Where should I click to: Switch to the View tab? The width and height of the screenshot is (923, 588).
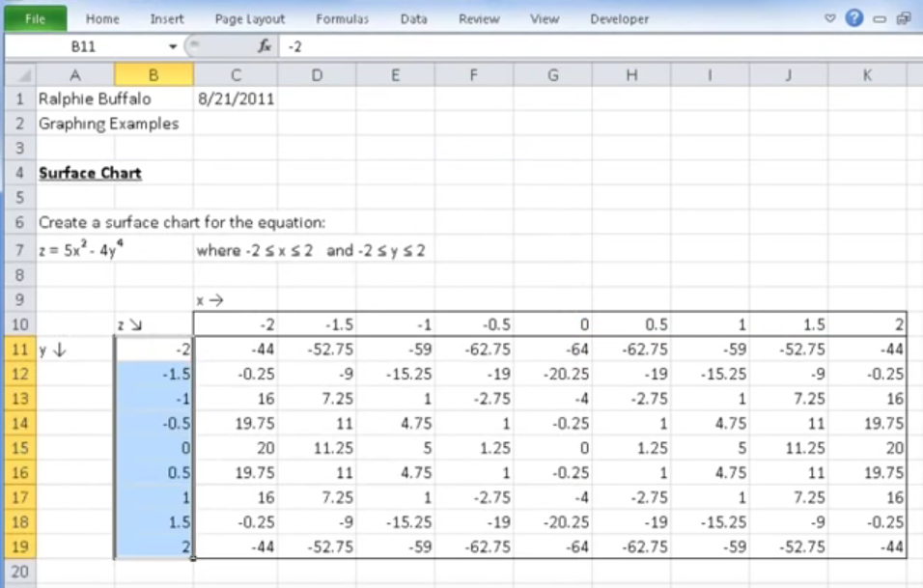coord(544,19)
